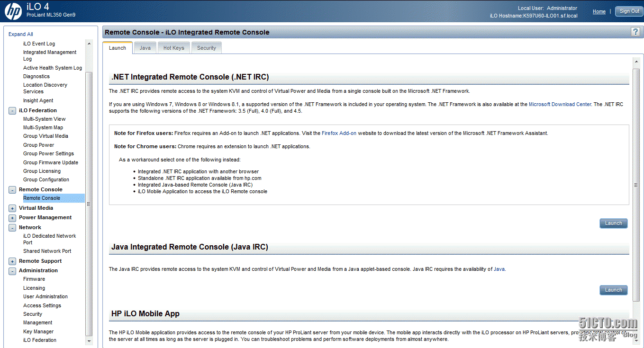Collapse the Remote Console tree section
The image size is (644, 348).
(x=12, y=190)
